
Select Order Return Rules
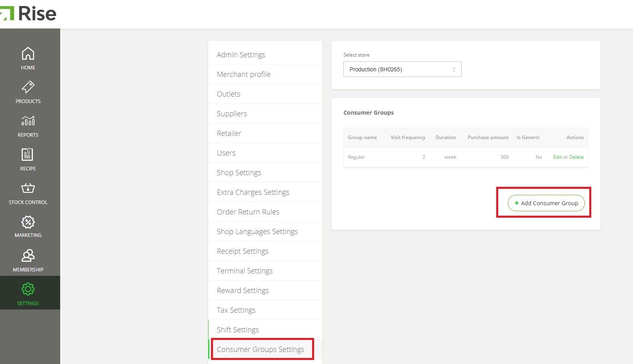tap(265, 212)
